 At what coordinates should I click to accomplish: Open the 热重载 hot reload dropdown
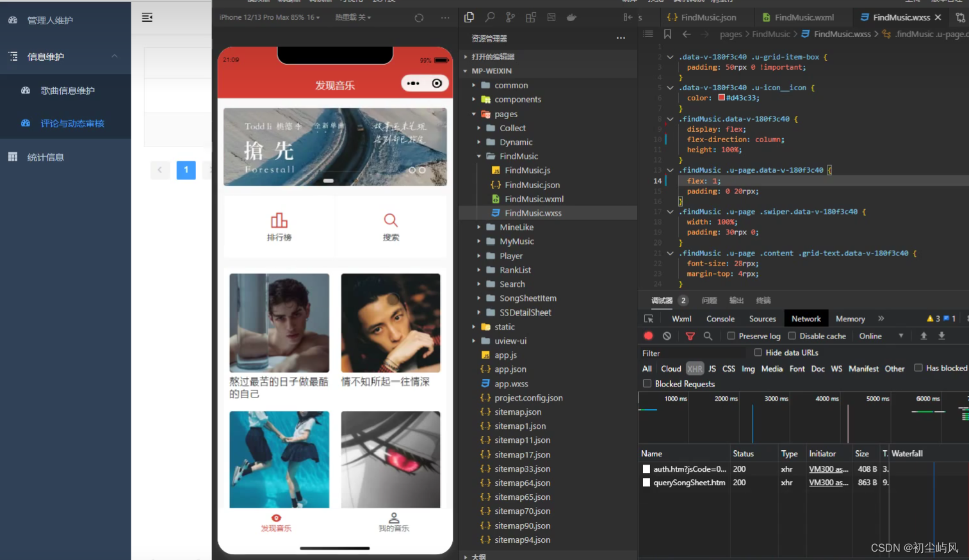click(353, 17)
